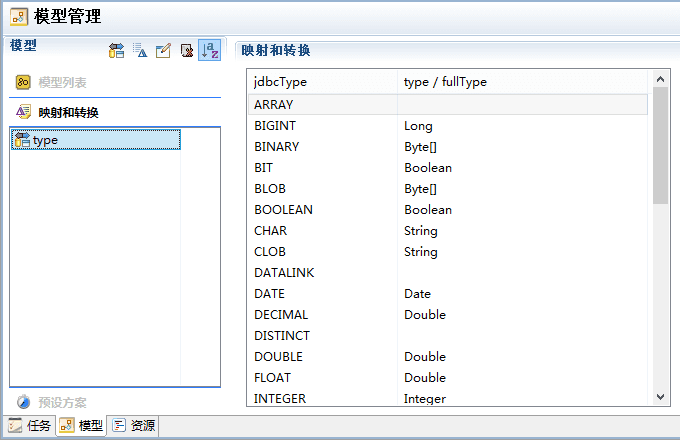Viewport: 680px width, 440px height.
Task: Click the Byte[] value in the BINARY row
Action: pos(420,147)
